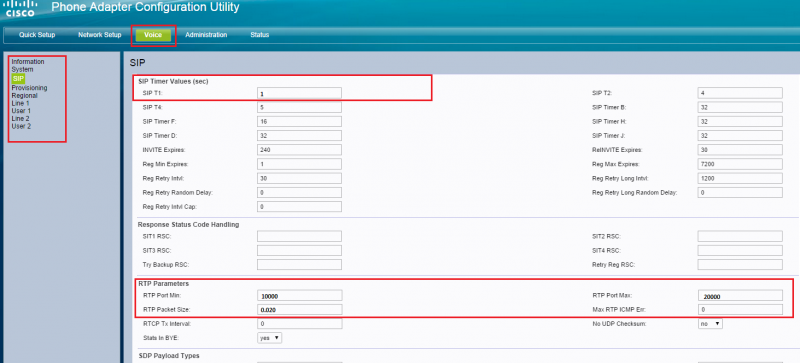Click the Reg Retry Long Intvl field
This screenshot has height=363, width=800.
click(x=740, y=178)
